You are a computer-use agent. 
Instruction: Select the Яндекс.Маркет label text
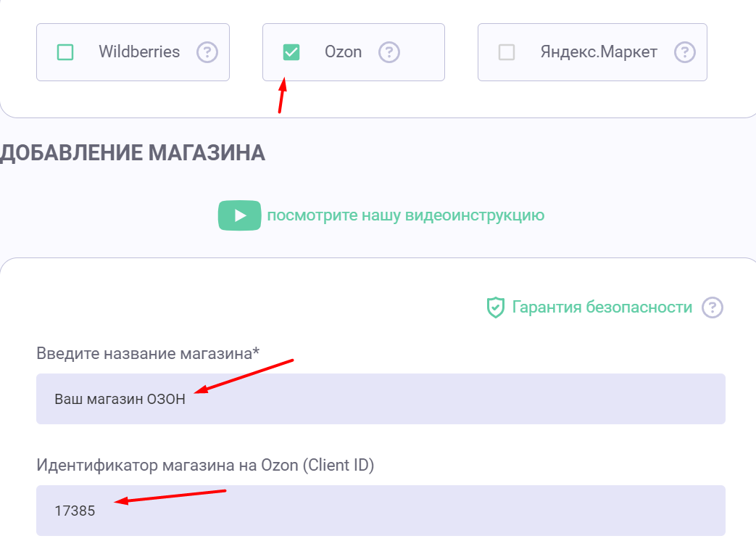599,51
